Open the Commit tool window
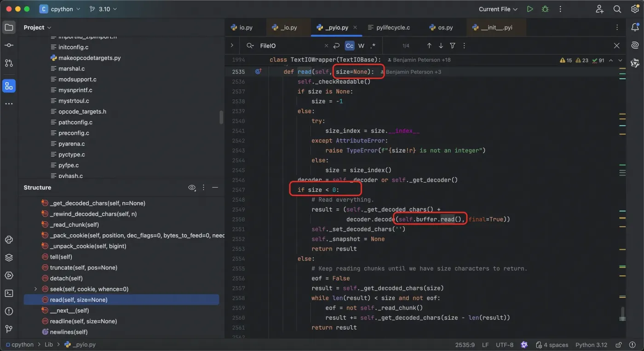The image size is (644, 351). tap(9, 45)
